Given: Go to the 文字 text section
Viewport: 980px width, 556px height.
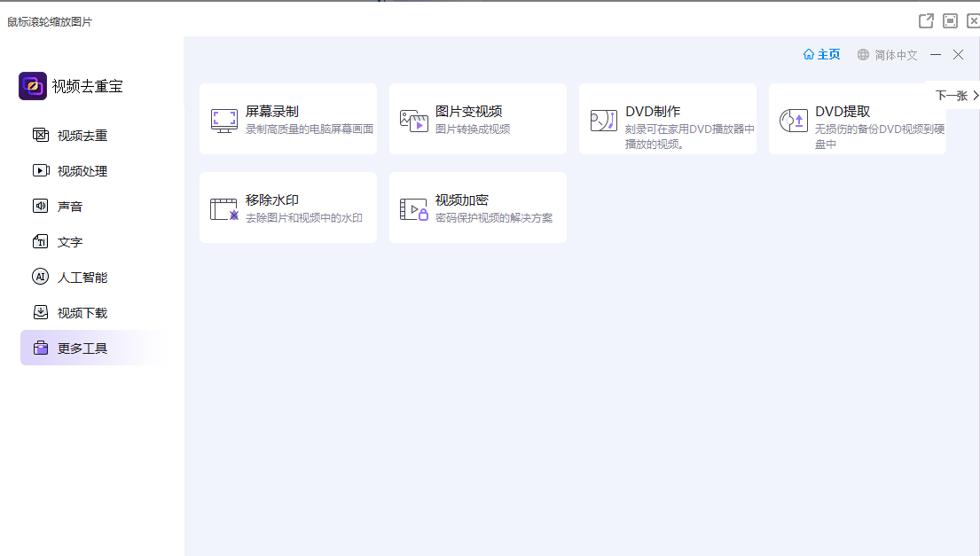Looking at the screenshot, I should click(x=69, y=242).
